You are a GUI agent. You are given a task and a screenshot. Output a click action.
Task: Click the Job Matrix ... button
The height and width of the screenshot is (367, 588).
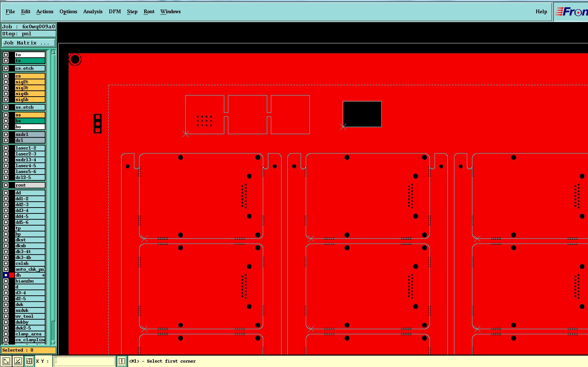(x=29, y=43)
